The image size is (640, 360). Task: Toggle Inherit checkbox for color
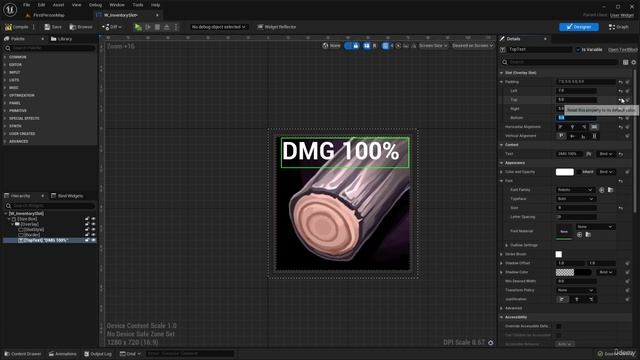[x=579, y=172]
